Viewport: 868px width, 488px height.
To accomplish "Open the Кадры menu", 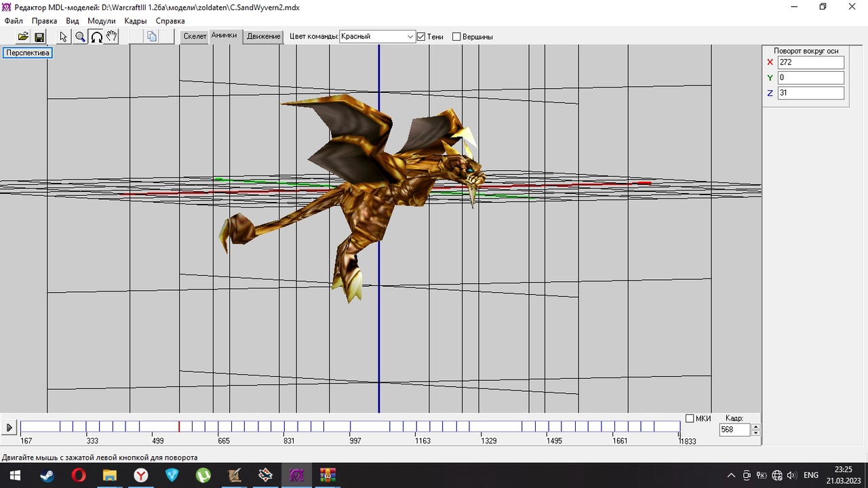I will (x=136, y=21).
